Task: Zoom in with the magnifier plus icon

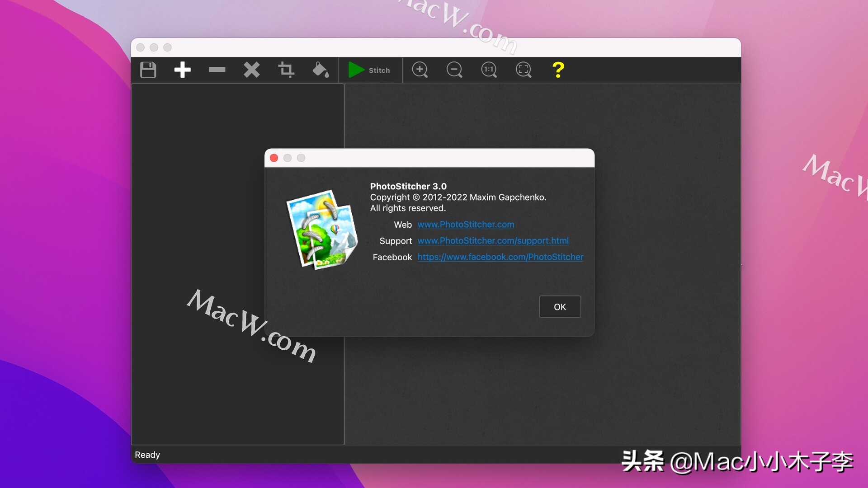Action: 420,70
